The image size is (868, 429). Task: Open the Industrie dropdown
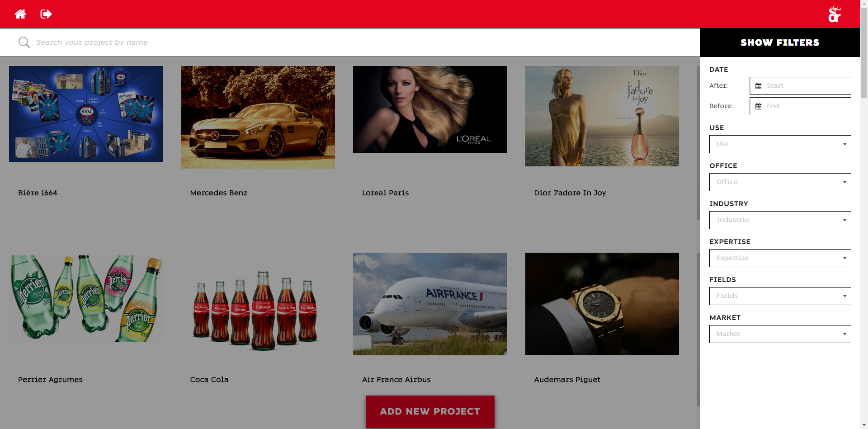(780, 220)
